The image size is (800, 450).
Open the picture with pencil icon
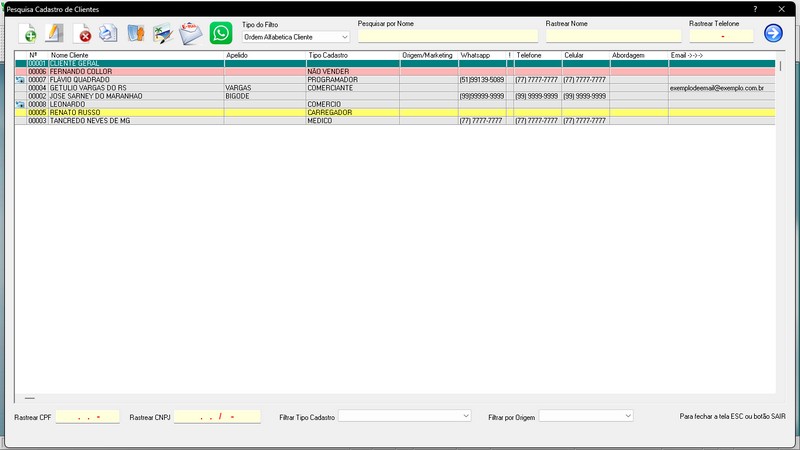(163, 34)
